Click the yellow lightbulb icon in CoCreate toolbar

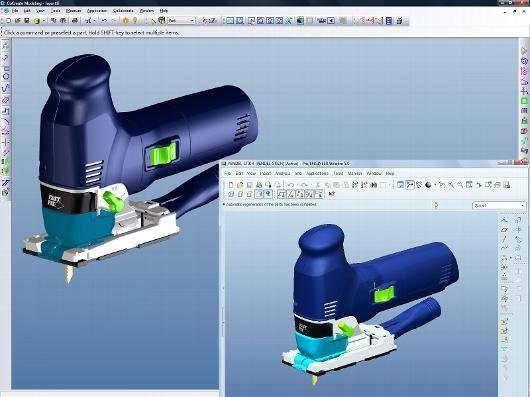[135, 21]
